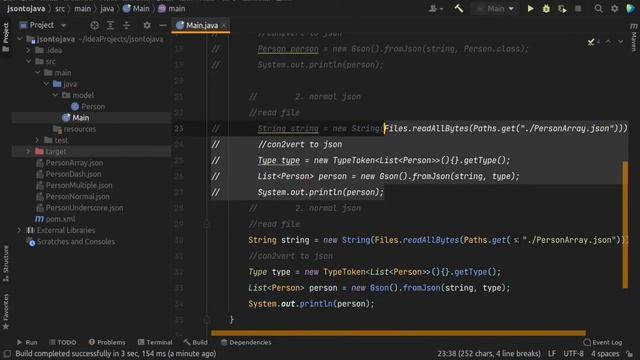Build project with the hammer icon

pyautogui.click(x=459, y=8)
